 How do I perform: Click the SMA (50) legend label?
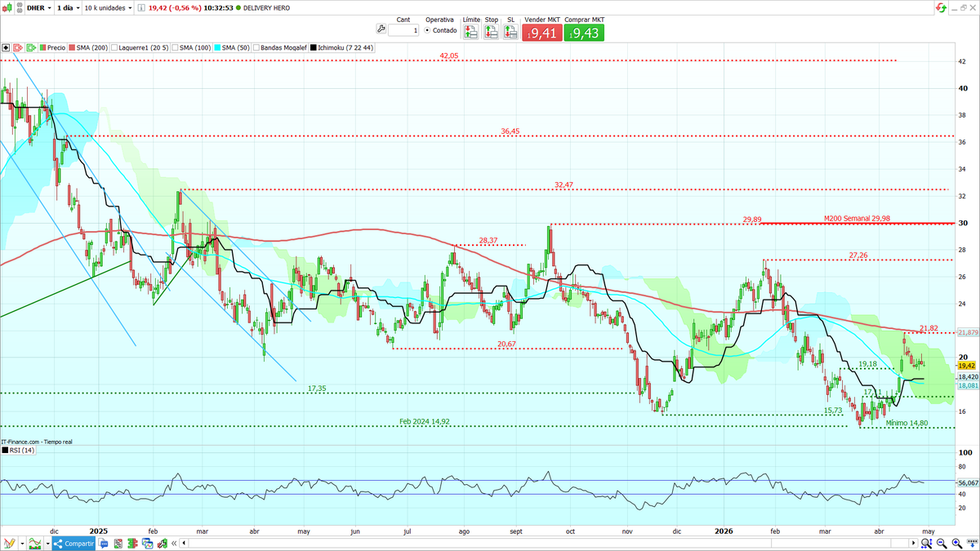click(x=236, y=47)
